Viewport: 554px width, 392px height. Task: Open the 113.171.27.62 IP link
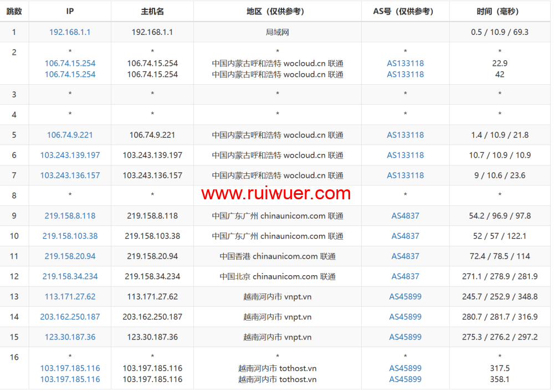pos(70,297)
